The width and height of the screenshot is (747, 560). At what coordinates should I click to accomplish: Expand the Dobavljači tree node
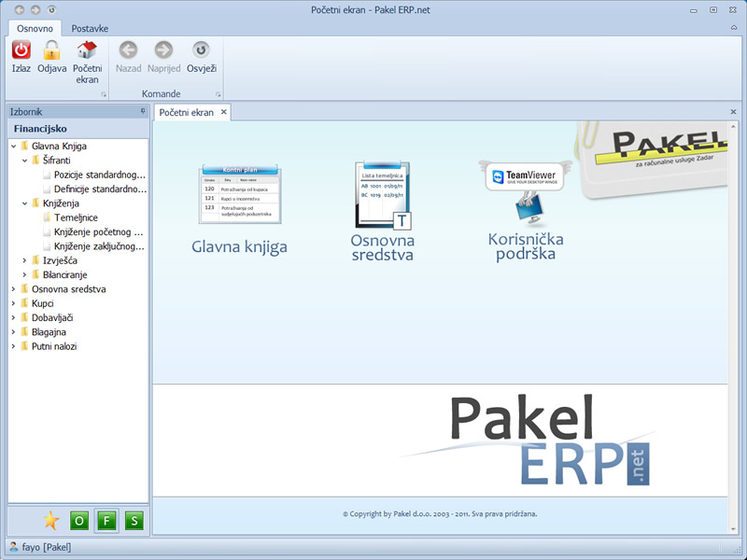click(13, 317)
